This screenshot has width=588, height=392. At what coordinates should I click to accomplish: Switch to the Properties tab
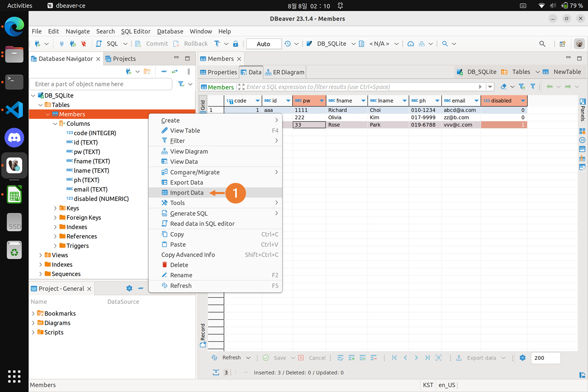(x=218, y=72)
